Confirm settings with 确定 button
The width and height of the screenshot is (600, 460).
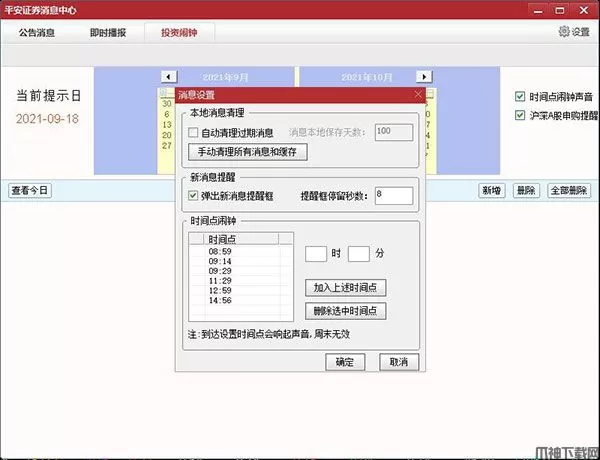click(344, 362)
